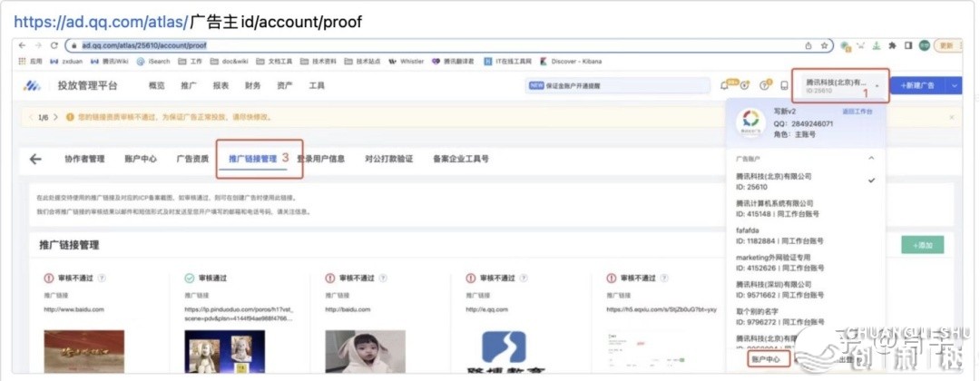980x381 pixels.
Task: Open the zxduan bookmark
Action: coord(67,62)
